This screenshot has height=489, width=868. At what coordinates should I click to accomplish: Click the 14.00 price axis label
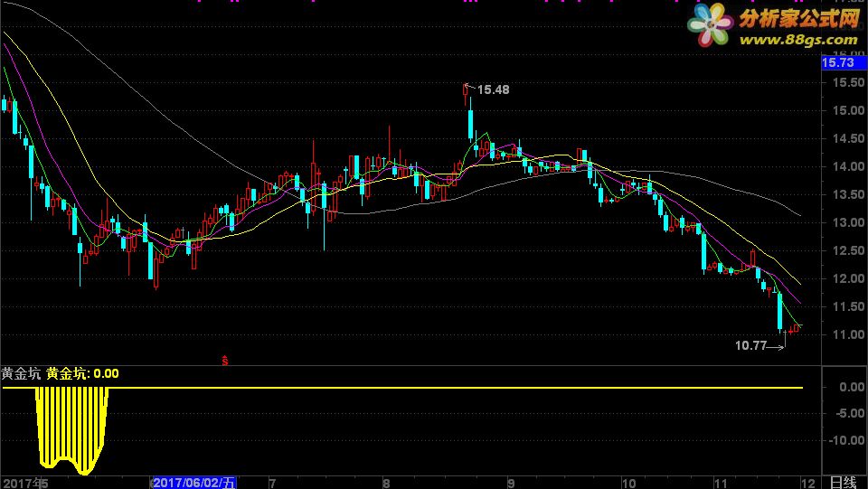(849, 166)
